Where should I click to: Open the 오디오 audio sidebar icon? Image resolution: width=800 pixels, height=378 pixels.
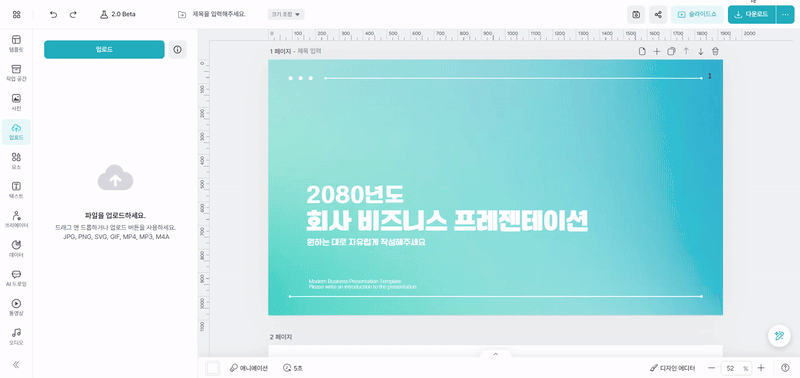(x=16, y=337)
